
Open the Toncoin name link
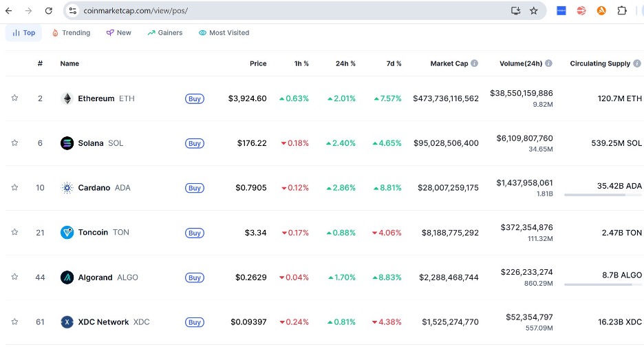93,233
